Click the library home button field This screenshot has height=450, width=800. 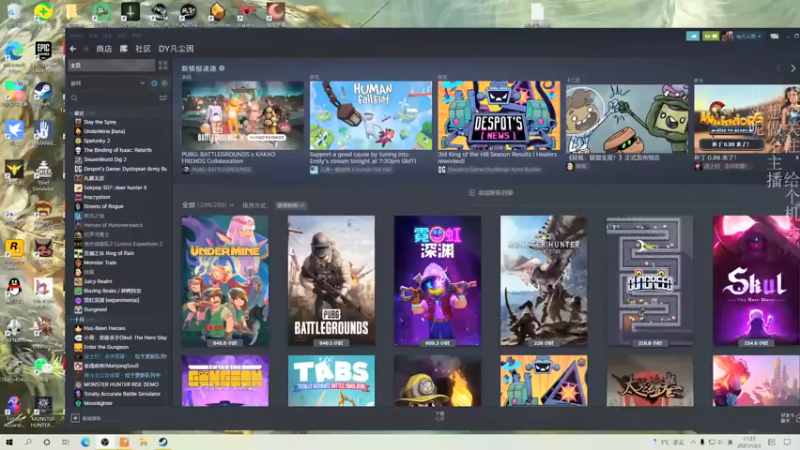point(112,65)
